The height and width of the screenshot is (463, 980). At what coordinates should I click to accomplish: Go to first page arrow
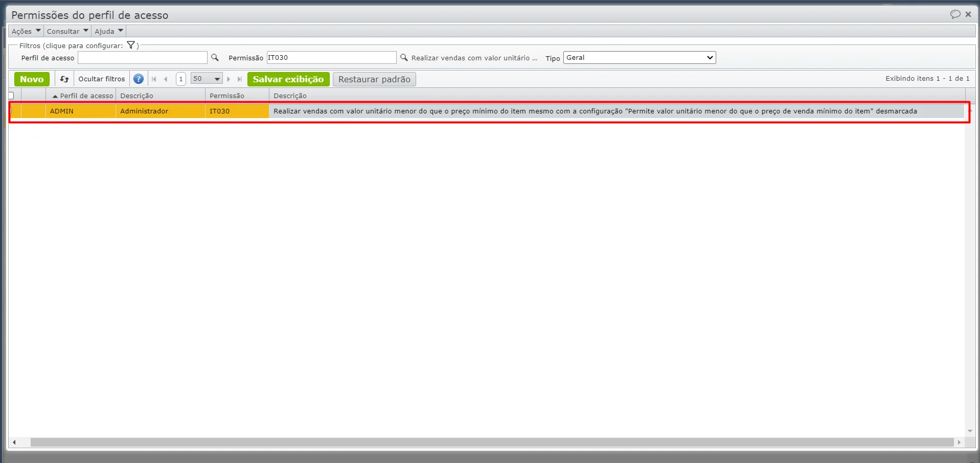154,79
